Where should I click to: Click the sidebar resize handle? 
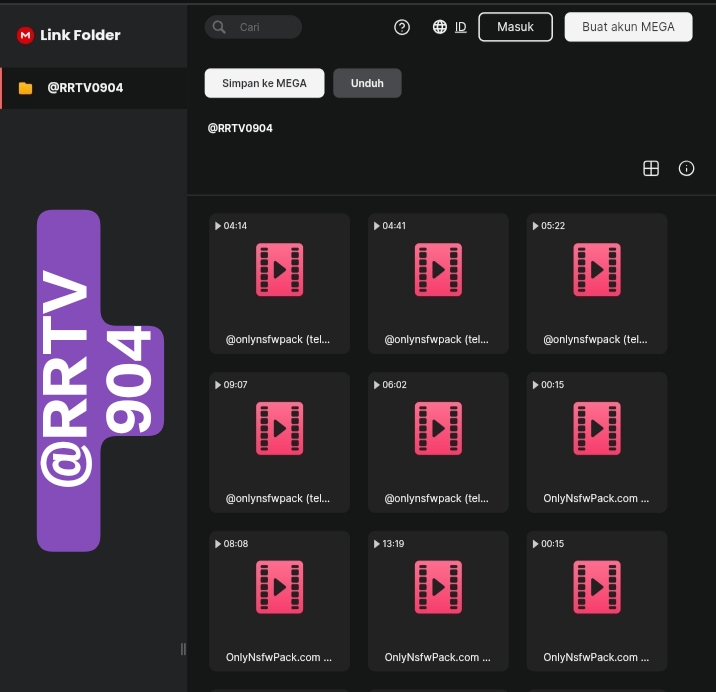click(183, 649)
